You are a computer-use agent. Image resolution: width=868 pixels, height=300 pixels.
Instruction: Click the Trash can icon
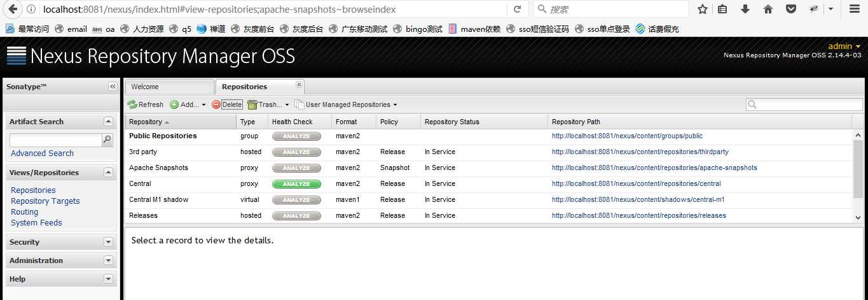pyautogui.click(x=252, y=104)
